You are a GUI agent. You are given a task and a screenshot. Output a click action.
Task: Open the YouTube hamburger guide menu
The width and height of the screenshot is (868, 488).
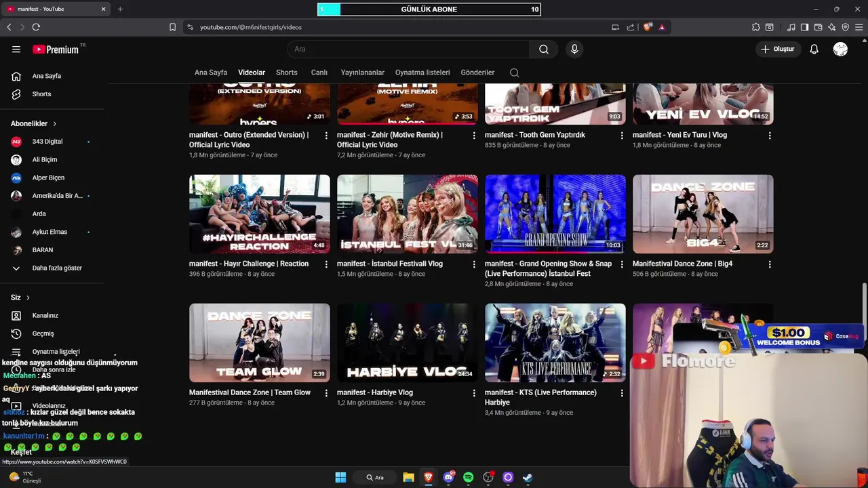(x=16, y=49)
